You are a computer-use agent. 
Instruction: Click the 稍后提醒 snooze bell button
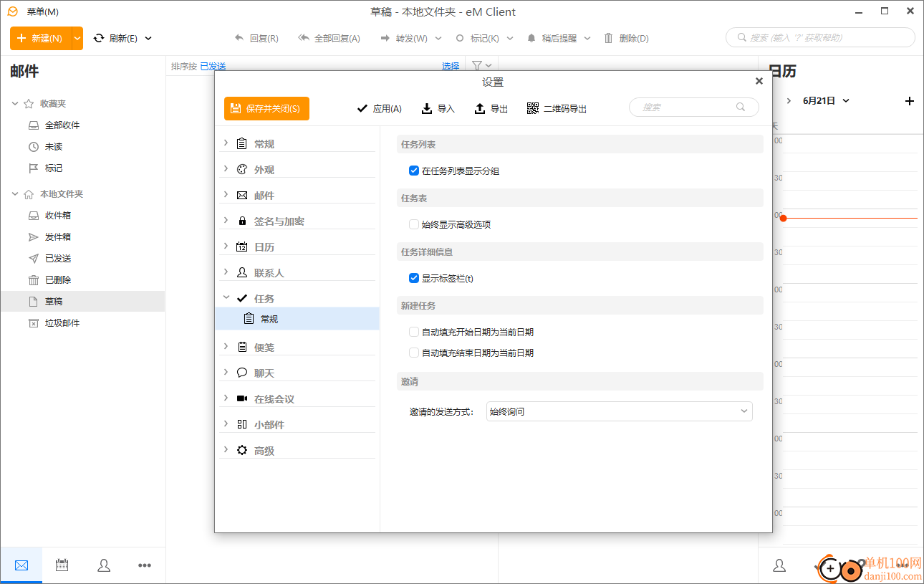(x=552, y=38)
